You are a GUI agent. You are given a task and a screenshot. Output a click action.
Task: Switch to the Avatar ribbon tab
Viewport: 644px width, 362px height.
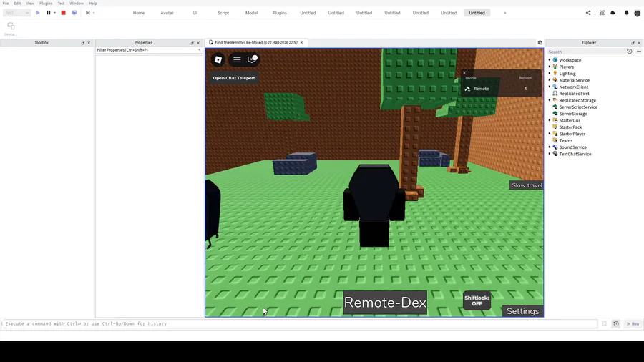[x=167, y=13]
